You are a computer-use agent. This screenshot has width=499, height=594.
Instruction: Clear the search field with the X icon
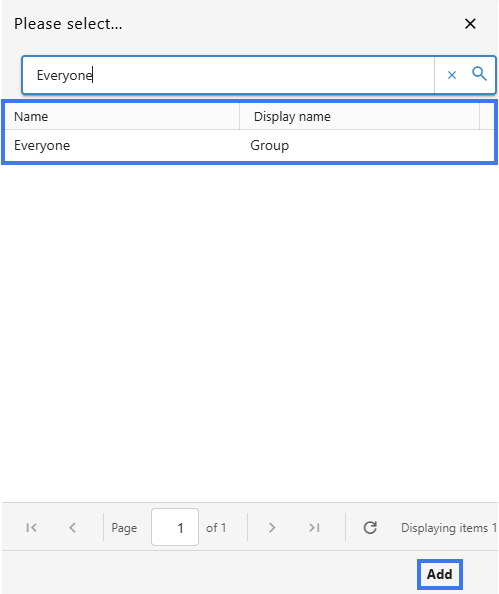451,75
